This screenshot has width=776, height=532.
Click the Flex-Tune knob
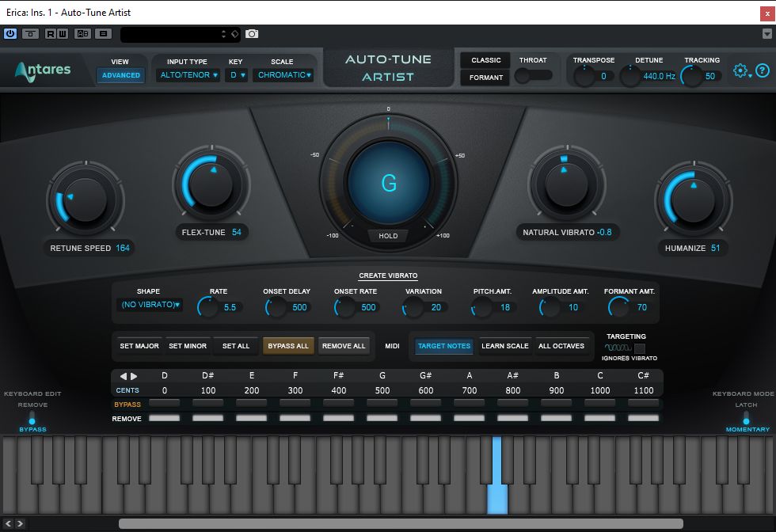tap(211, 184)
